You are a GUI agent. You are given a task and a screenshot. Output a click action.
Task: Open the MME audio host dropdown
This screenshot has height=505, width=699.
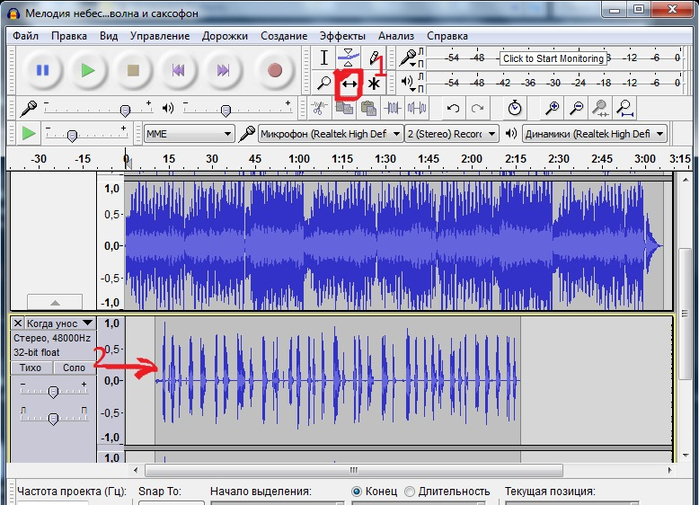(189, 134)
